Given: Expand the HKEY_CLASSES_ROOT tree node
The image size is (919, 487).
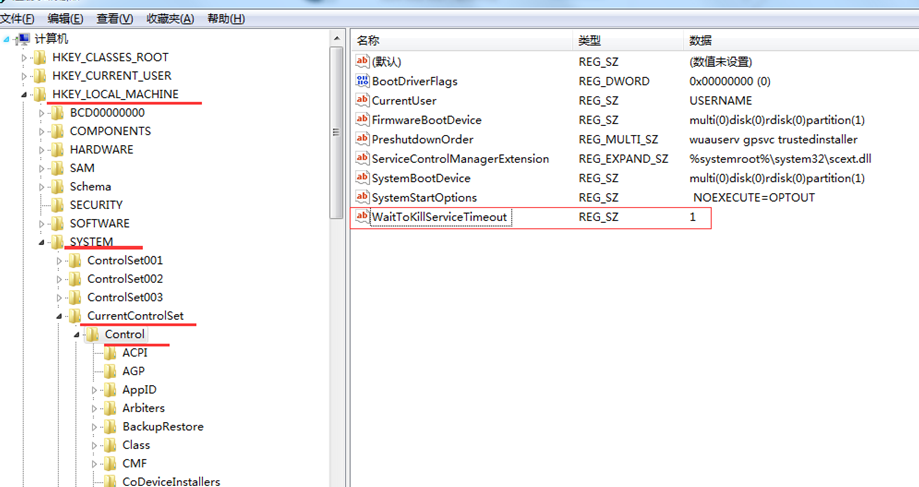Looking at the screenshot, I should point(25,58).
